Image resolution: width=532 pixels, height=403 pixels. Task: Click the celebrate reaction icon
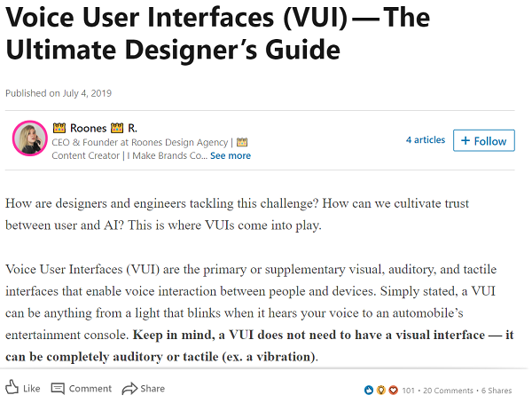click(x=381, y=390)
